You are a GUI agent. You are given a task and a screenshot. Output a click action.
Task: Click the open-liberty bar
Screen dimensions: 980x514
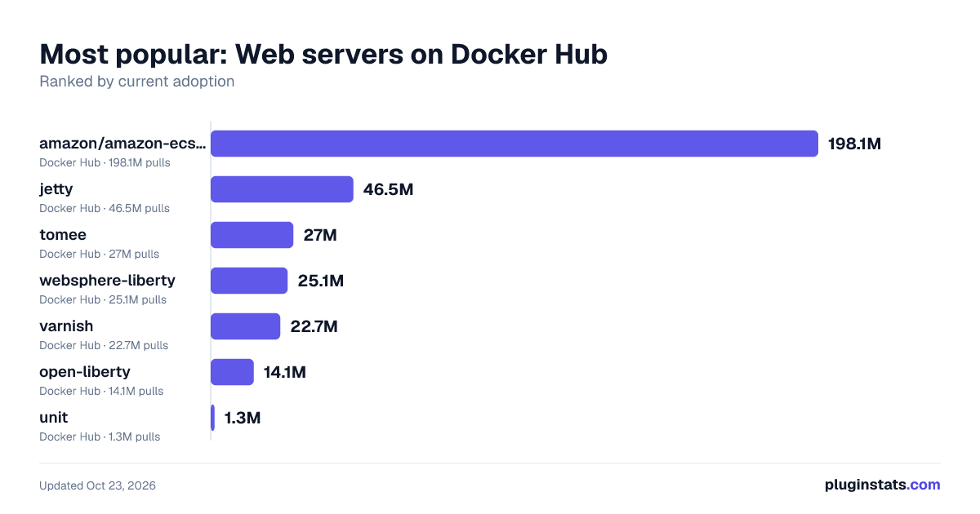pos(232,372)
